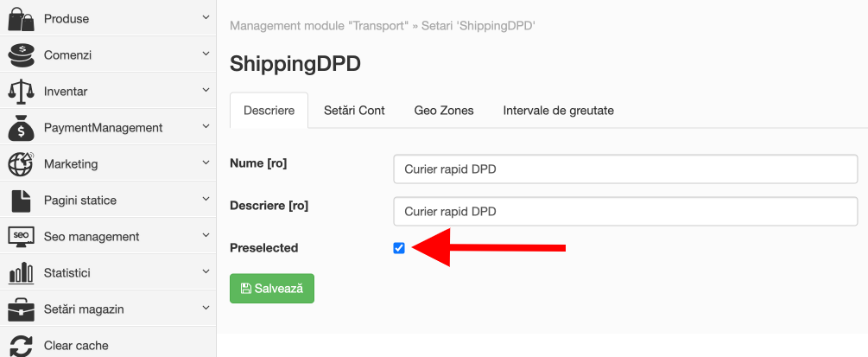Click the refresh arrows Clear cache icon
The image size is (868, 357).
click(21, 346)
